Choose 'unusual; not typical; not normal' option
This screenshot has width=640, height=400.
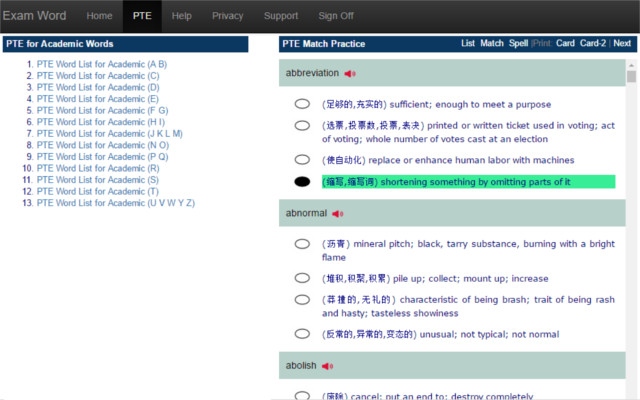[302, 333]
